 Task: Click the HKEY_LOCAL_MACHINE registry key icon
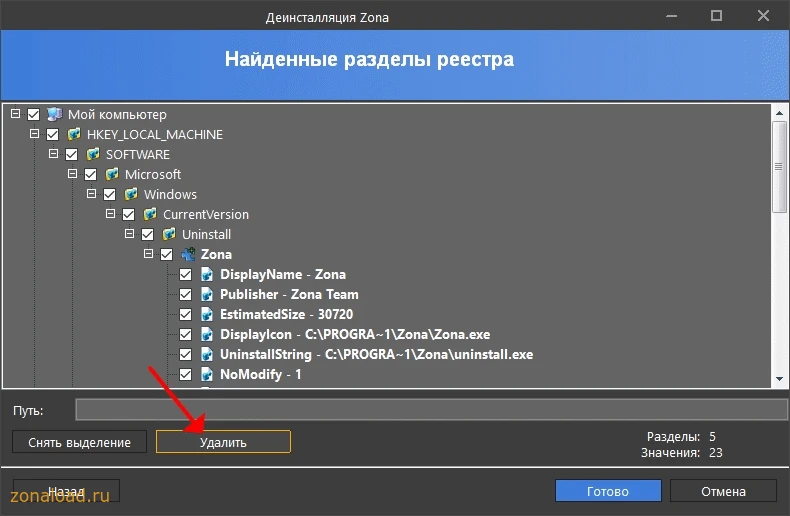coord(74,134)
